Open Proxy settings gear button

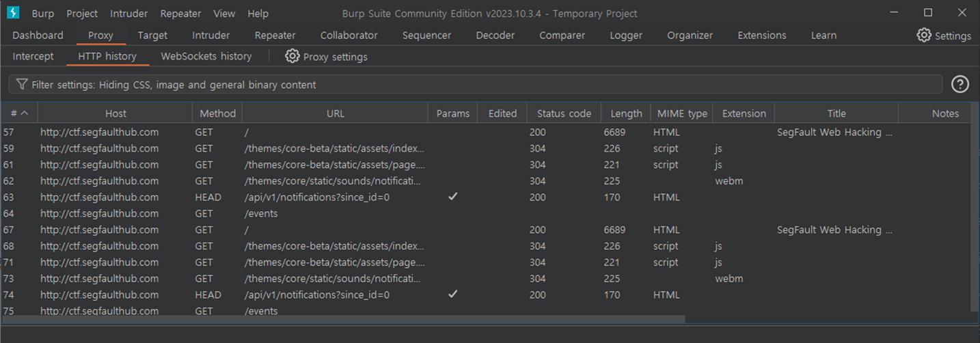click(326, 57)
